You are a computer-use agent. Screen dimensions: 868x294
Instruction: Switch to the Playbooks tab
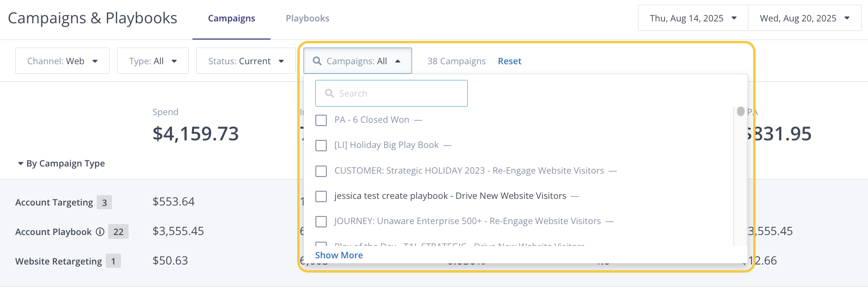pos(307,18)
